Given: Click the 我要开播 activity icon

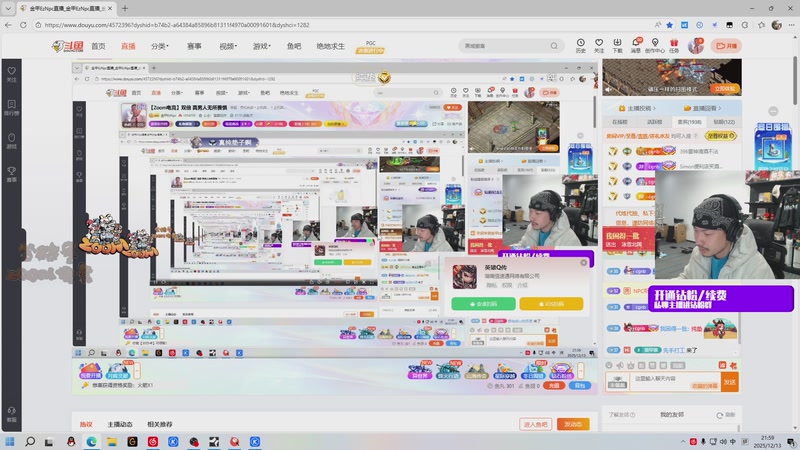Looking at the screenshot, I should 90,371.
